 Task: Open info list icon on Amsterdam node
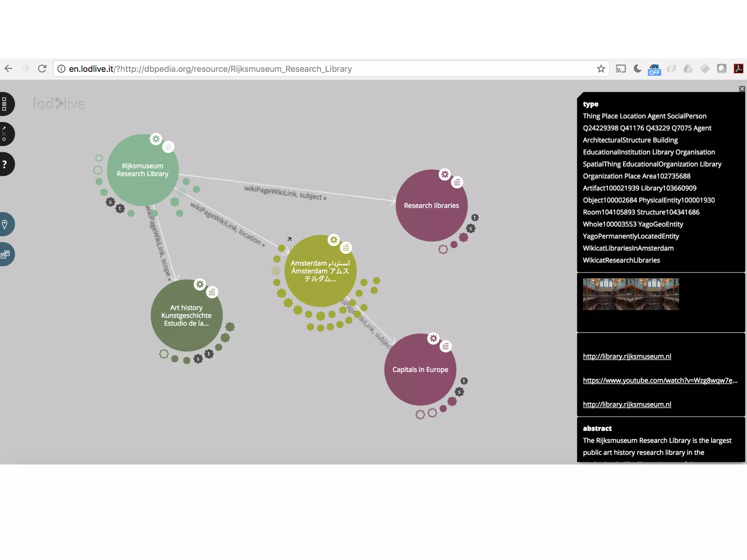click(346, 248)
